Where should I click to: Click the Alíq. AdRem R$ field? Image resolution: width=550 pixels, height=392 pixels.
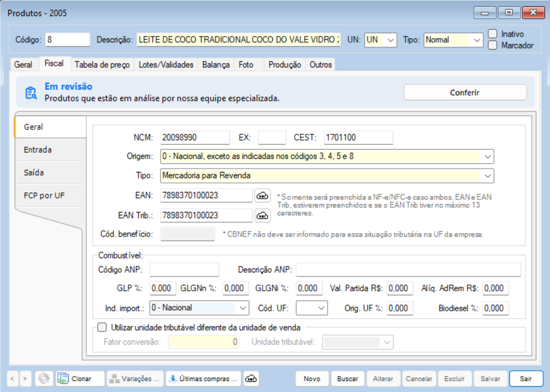[x=495, y=289]
